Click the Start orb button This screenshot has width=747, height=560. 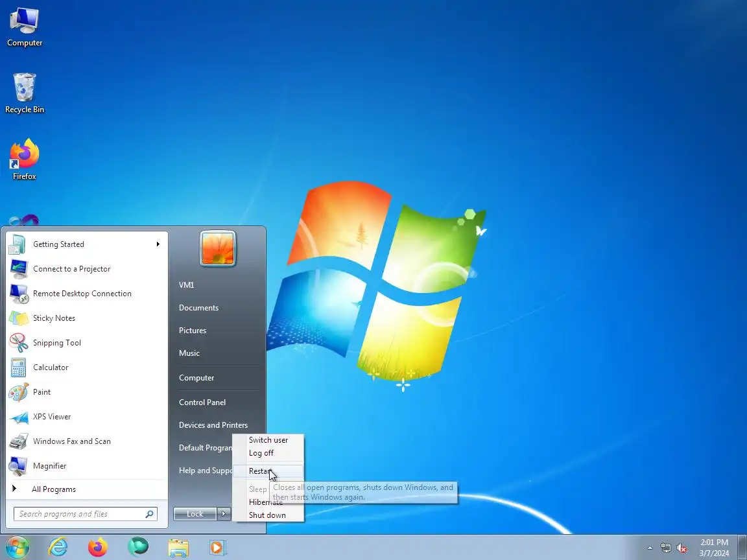[17, 548]
